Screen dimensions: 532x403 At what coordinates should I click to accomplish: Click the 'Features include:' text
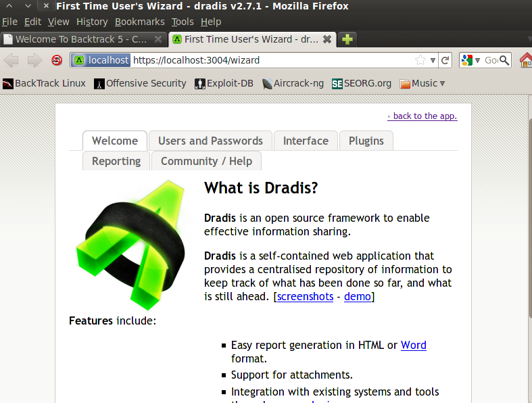click(x=112, y=321)
